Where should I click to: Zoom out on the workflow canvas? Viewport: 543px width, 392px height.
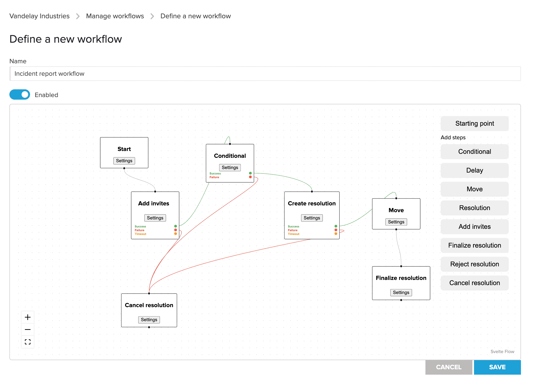(27, 329)
